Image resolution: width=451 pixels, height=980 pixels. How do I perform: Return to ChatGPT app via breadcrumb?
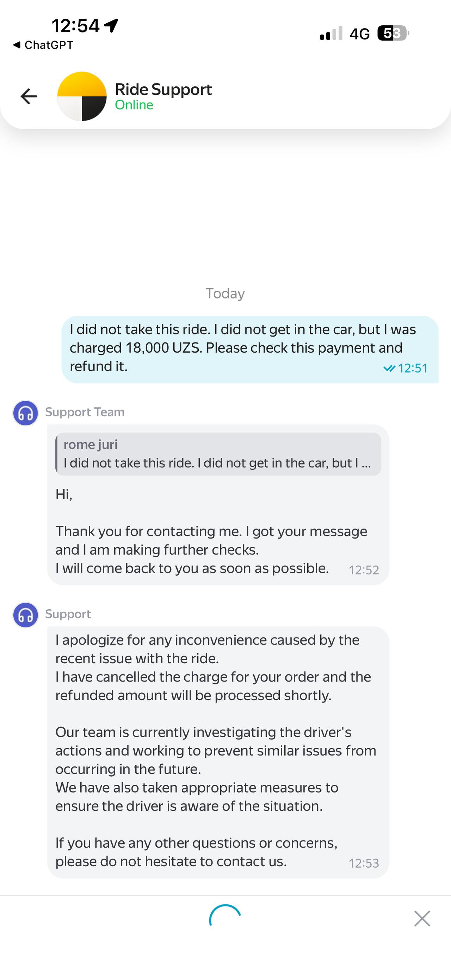pyautogui.click(x=43, y=45)
